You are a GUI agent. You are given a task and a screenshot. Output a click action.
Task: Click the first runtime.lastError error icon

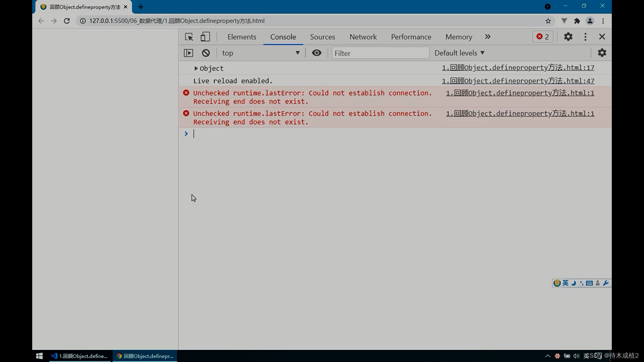[186, 93]
